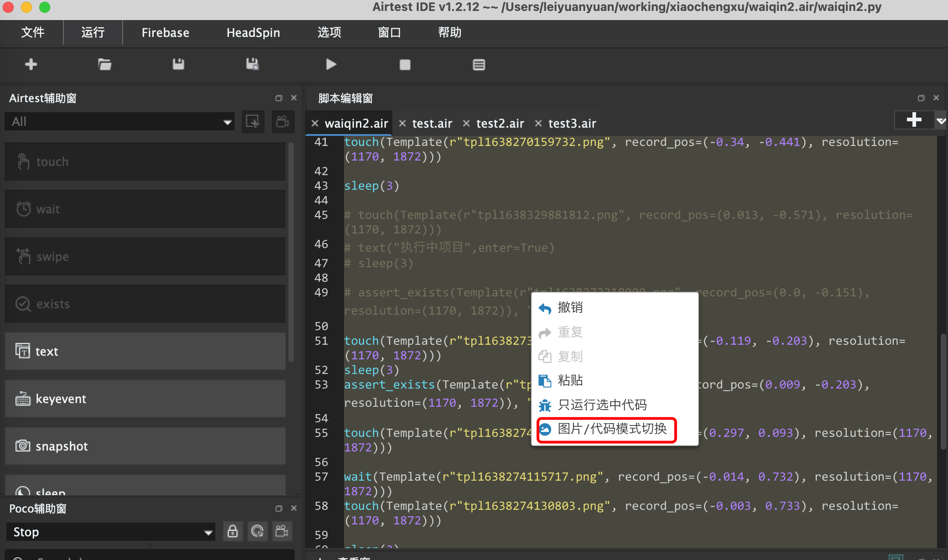Open the 选项 menu
This screenshot has width=948, height=560.
[x=329, y=32]
